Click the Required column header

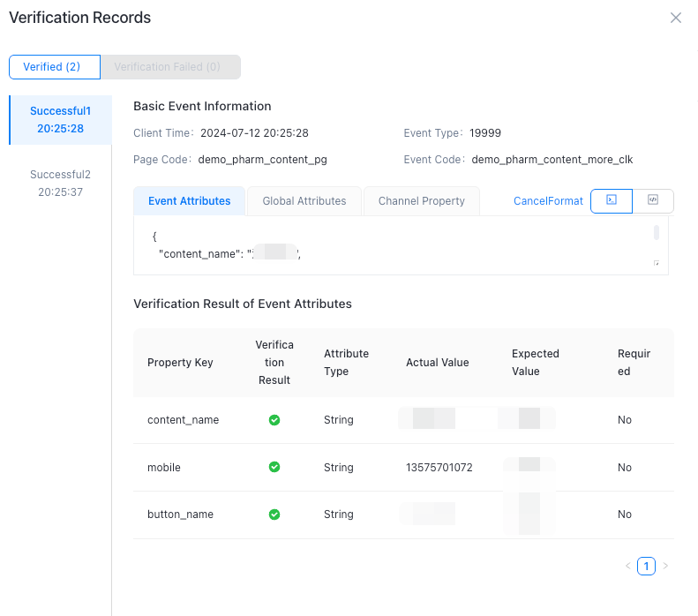(x=634, y=363)
